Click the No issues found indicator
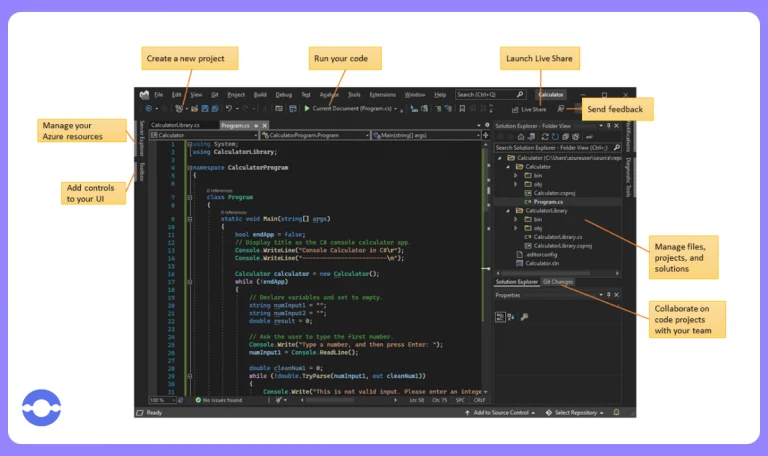Viewport: 768px width, 456px height. pyautogui.click(x=218, y=400)
